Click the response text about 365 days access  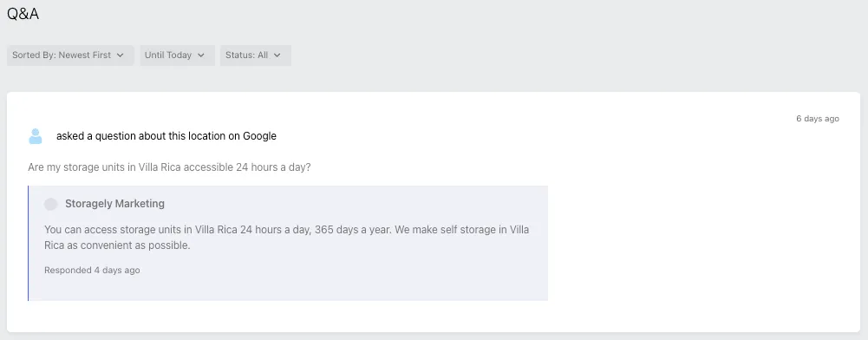(x=287, y=237)
